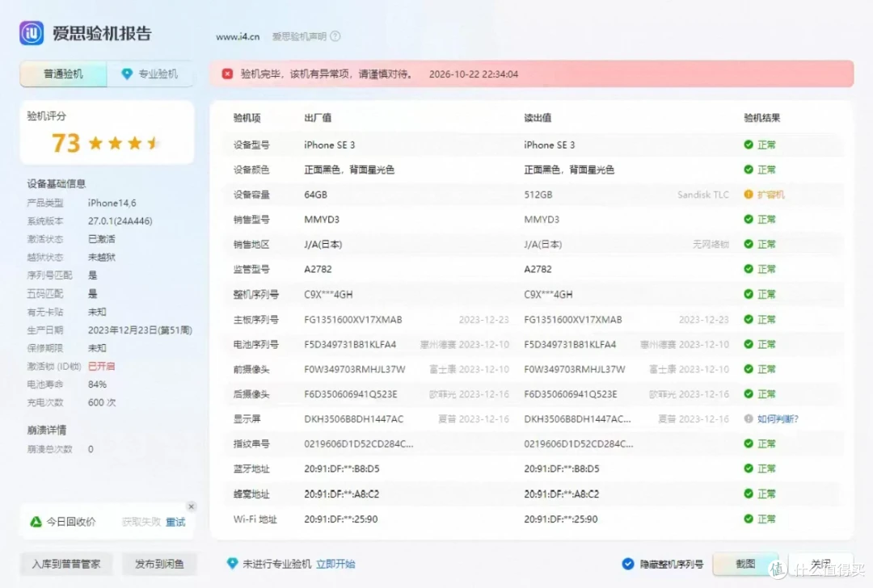Click the score value 73
Image resolution: width=873 pixels, height=588 pixels.
click(66, 143)
